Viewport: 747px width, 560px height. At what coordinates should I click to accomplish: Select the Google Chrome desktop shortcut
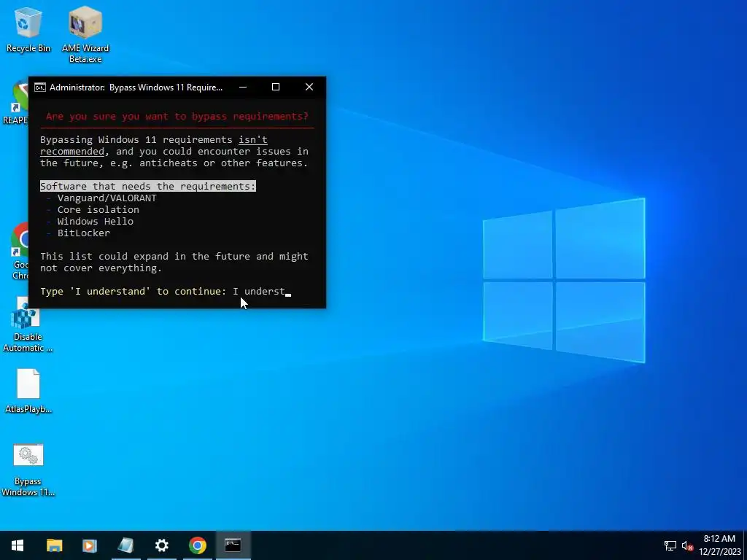18,251
